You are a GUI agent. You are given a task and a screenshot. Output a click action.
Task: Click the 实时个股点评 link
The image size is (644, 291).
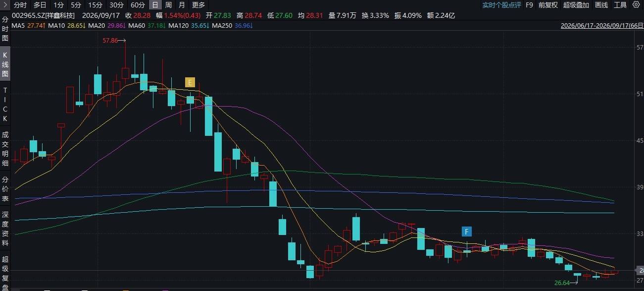[501, 5]
